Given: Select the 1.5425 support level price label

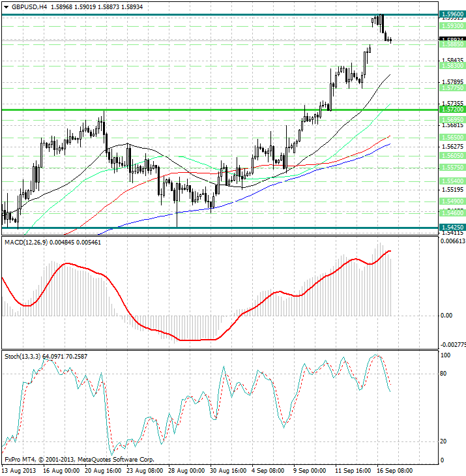Looking at the screenshot, I should tap(452, 228).
